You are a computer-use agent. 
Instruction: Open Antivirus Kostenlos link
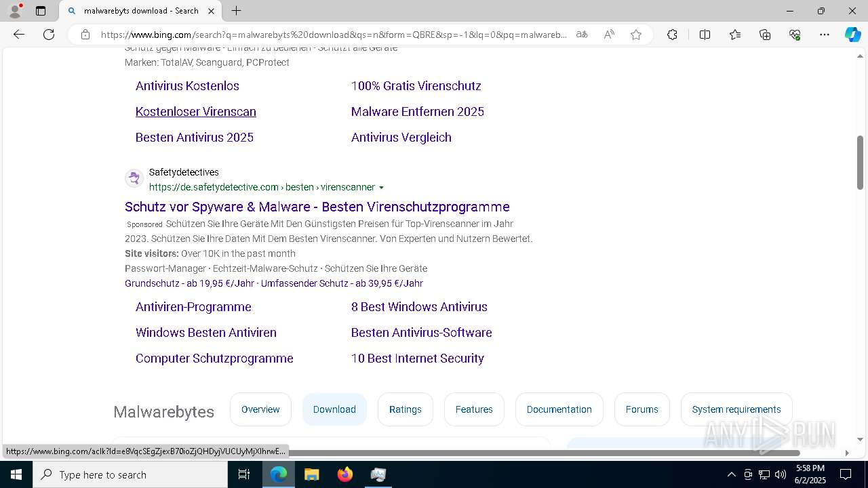[187, 86]
